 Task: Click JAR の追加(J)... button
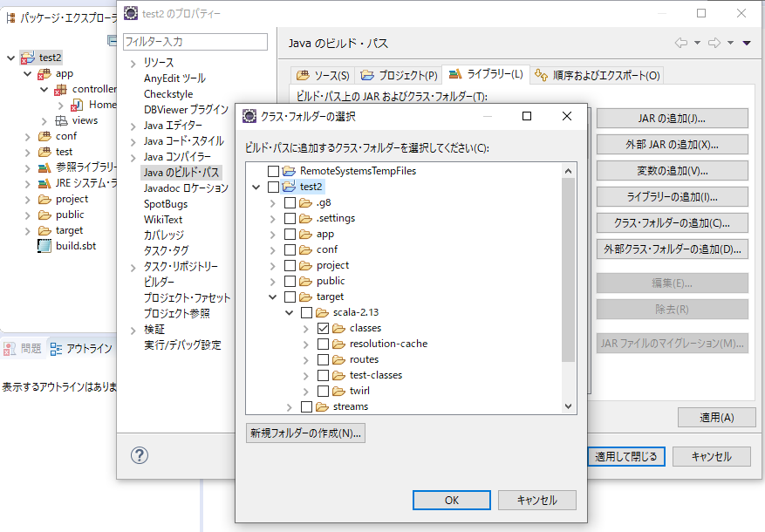673,119
